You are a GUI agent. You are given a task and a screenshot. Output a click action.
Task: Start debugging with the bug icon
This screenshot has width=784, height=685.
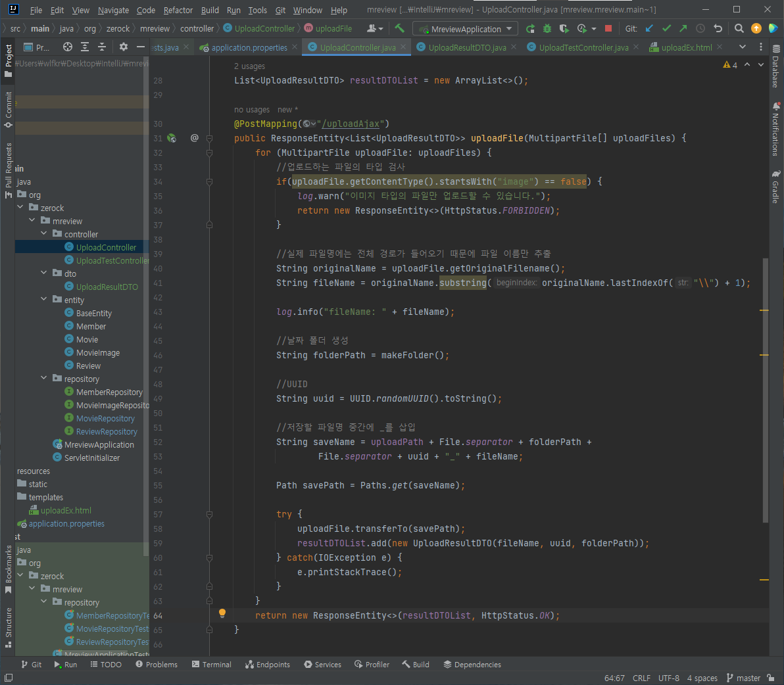547,28
